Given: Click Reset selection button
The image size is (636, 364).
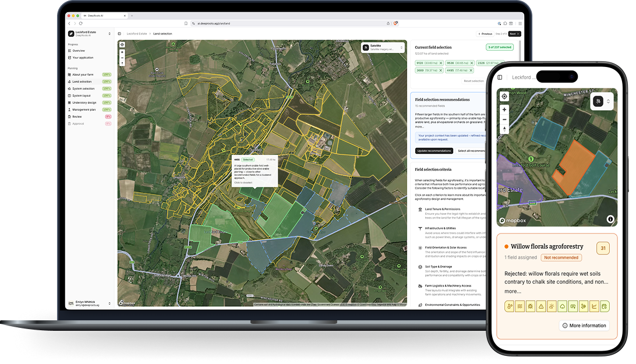Looking at the screenshot, I should (x=474, y=81).
